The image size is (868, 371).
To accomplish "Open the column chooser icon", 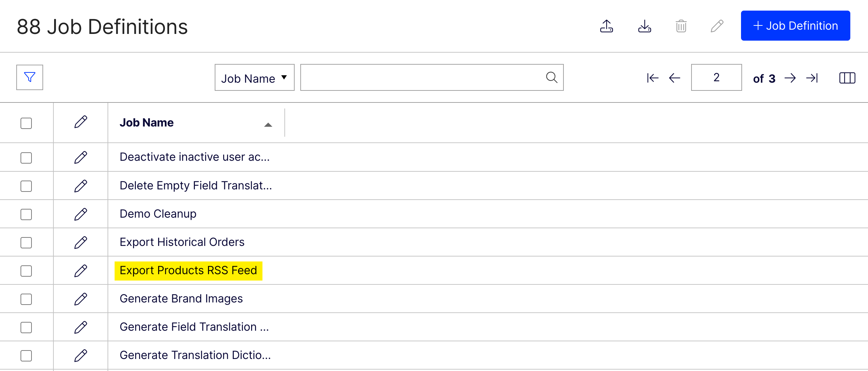I will point(847,78).
